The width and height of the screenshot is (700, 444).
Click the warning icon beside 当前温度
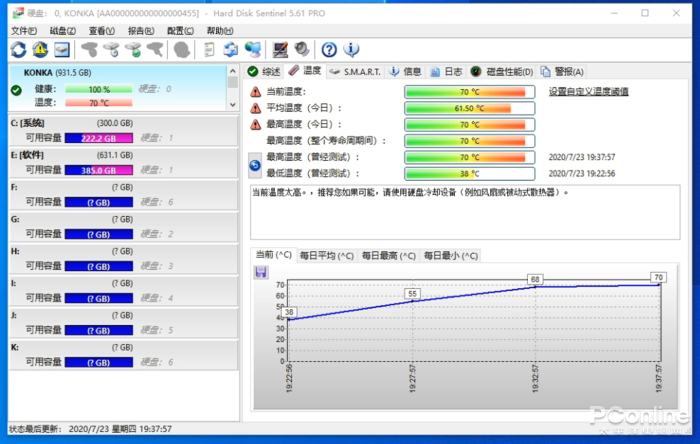(255, 91)
